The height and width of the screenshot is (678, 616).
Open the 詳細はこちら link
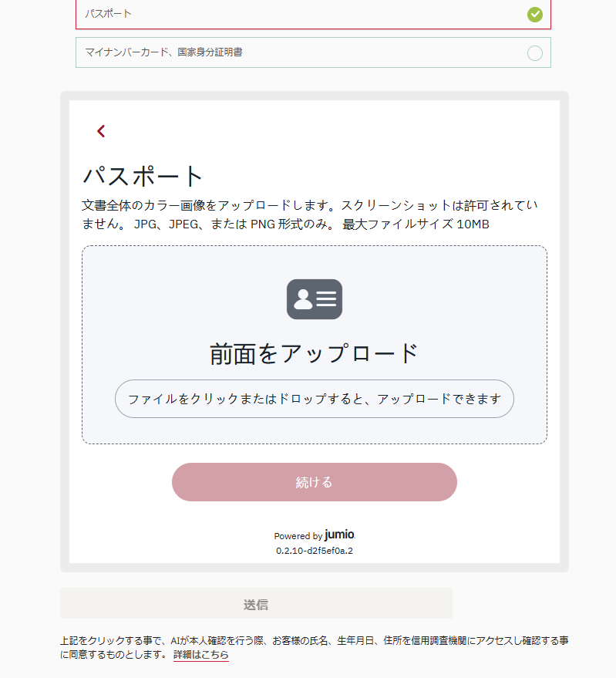tap(200, 654)
